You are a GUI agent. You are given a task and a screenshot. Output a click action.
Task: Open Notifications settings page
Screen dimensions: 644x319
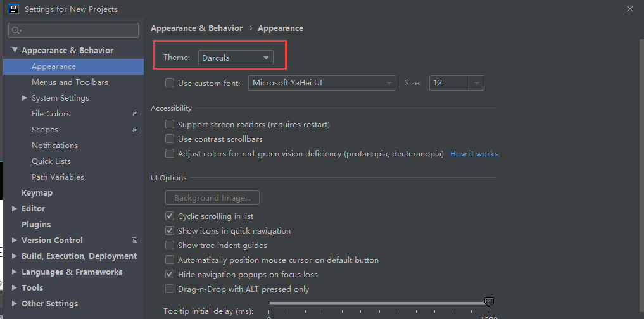click(x=54, y=146)
